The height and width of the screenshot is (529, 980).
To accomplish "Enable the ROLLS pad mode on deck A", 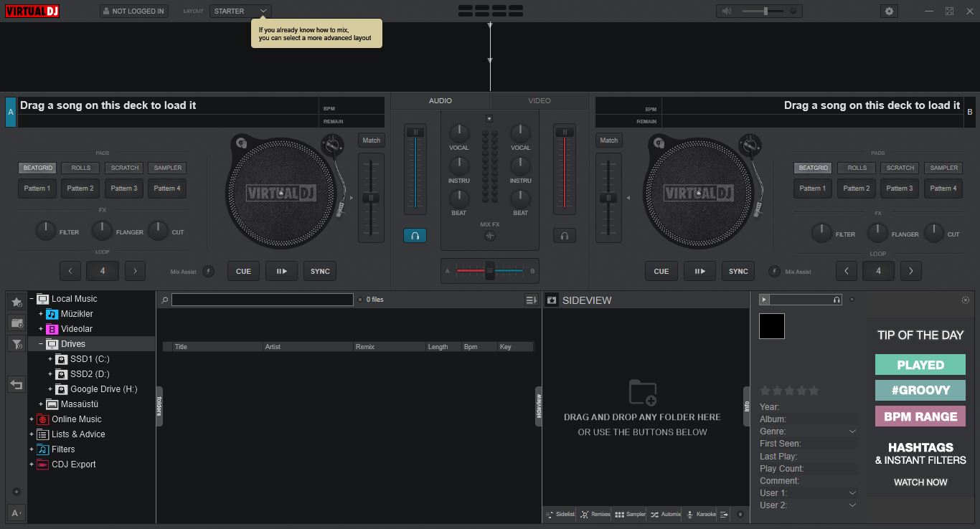I will (x=81, y=168).
